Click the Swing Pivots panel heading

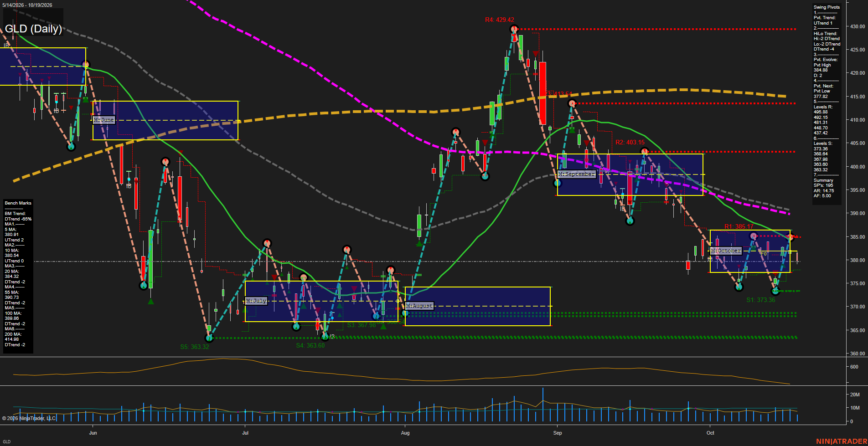pyautogui.click(x=827, y=7)
